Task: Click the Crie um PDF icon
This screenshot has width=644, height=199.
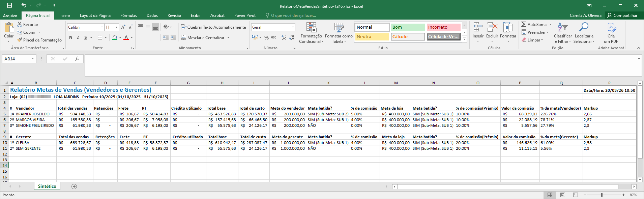Action: (x=611, y=28)
